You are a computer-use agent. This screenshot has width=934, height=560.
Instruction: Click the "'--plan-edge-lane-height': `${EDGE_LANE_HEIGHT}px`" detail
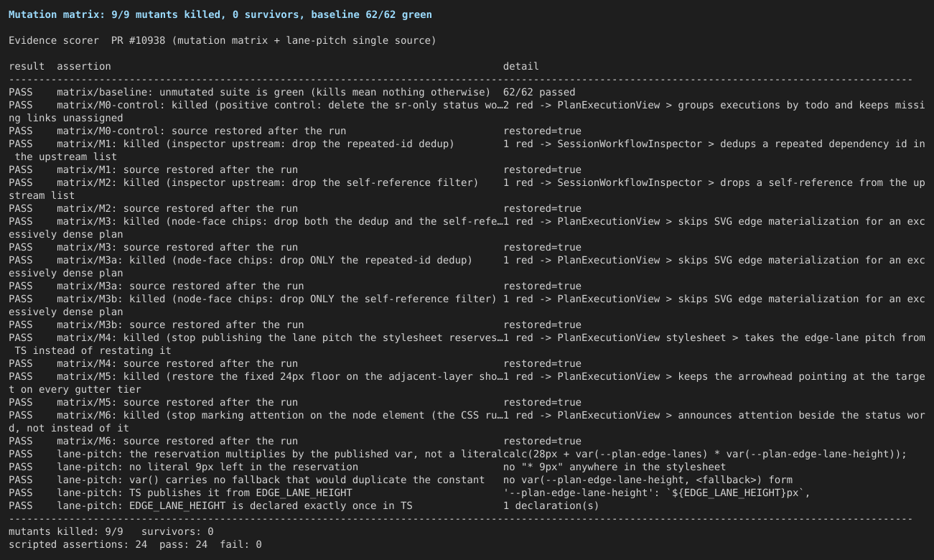coord(657,493)
